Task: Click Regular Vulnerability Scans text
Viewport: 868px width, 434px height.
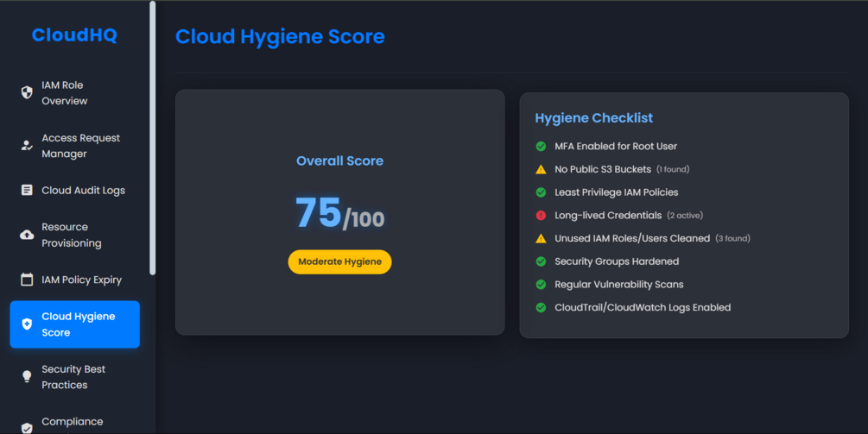Action: (x=619, y=285)
